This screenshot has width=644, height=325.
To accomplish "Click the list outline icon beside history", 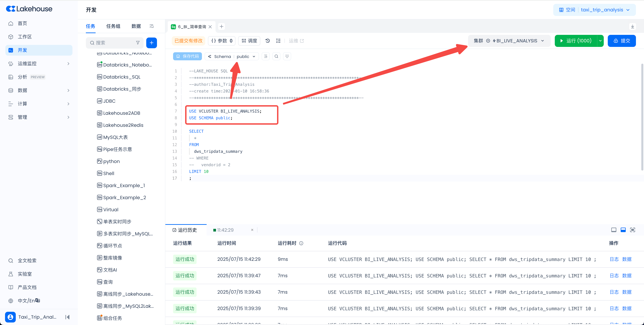I will coord(278,41).
